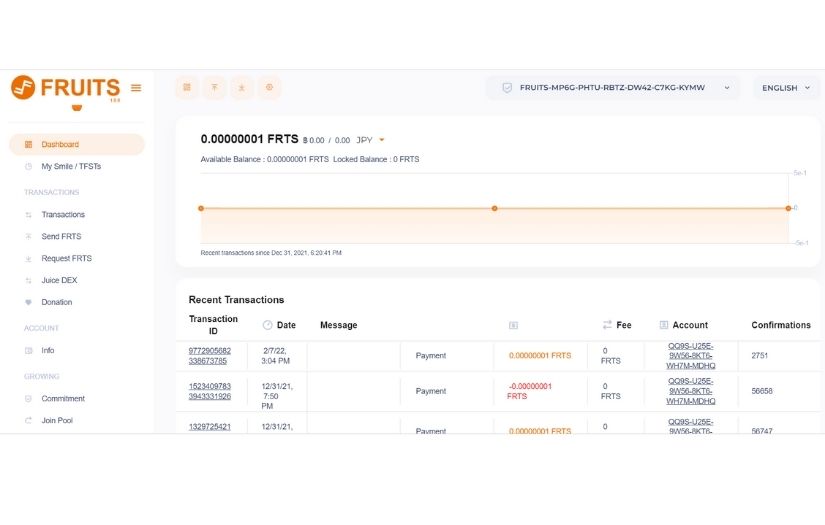Open Donation page

(x=57, y=302)
